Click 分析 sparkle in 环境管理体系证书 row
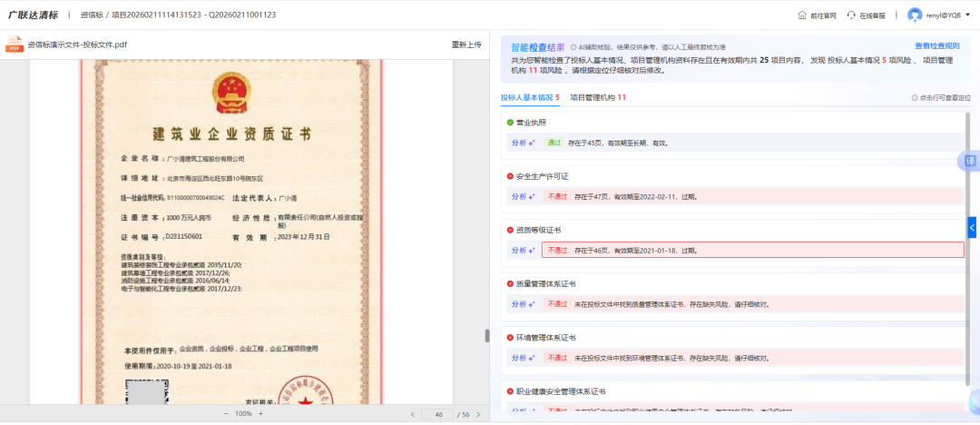Viewport: 980px width, 425px height. coord(524,358)
